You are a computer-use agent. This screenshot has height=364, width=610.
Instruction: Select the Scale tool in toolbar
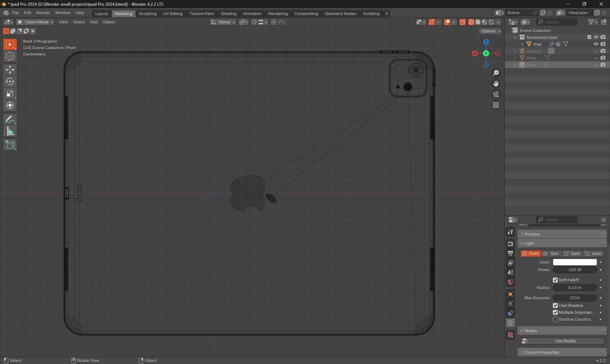10,93
